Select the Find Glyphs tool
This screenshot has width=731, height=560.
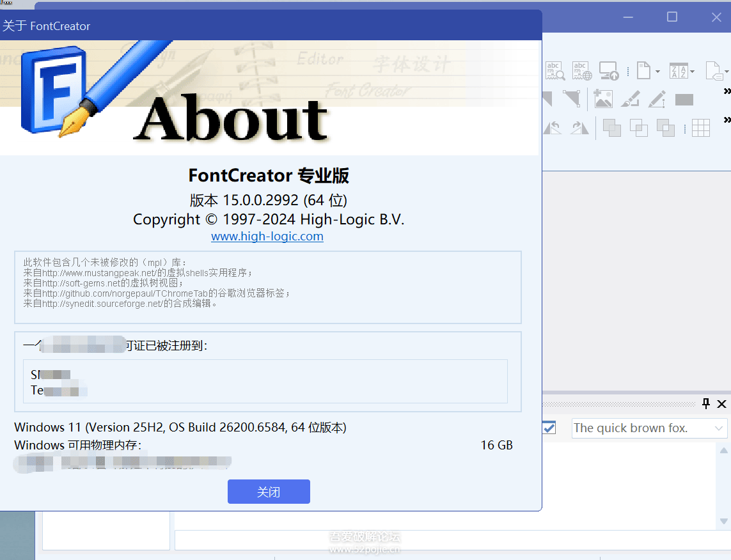554,70
